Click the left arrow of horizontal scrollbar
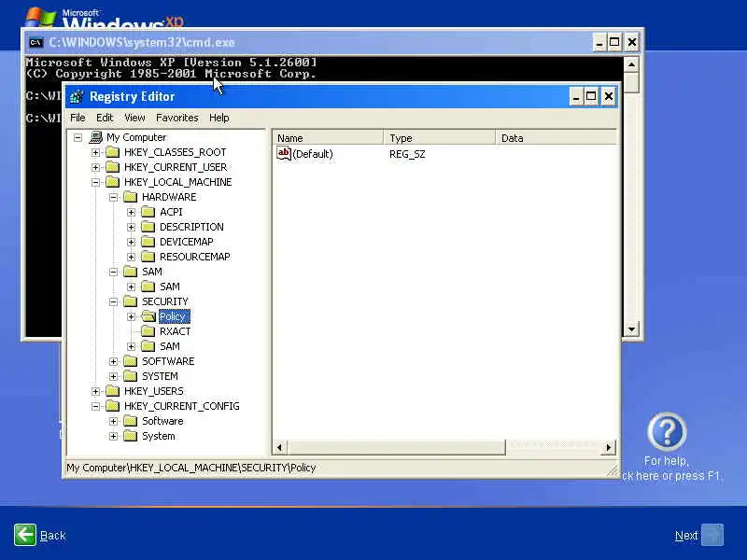 [x=279, y=448]
